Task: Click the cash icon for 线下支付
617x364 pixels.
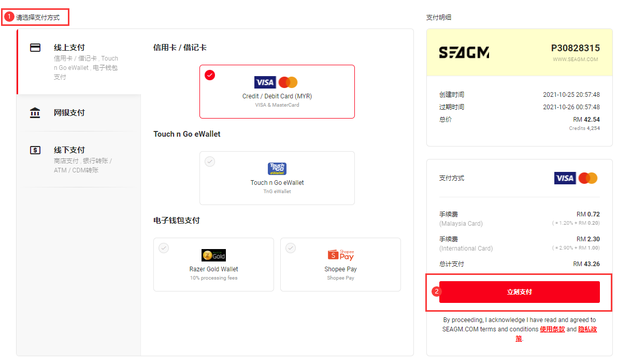Action: tap(35, 150)
